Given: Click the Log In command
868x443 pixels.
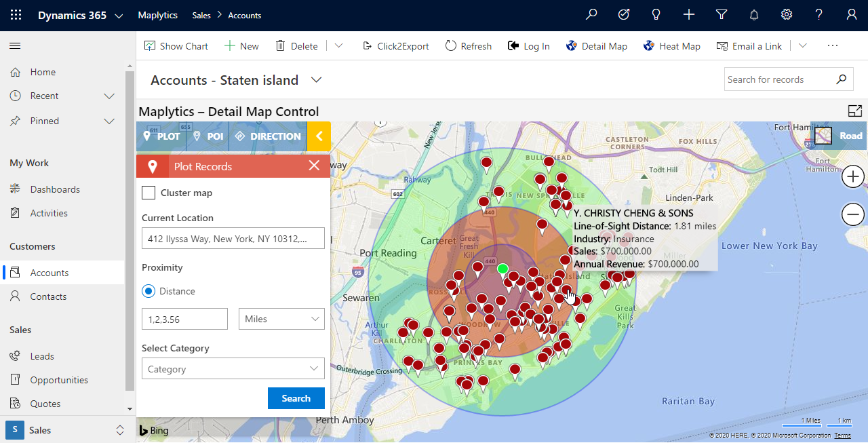Looking at the screenshot, I should [x=529, y=46].
